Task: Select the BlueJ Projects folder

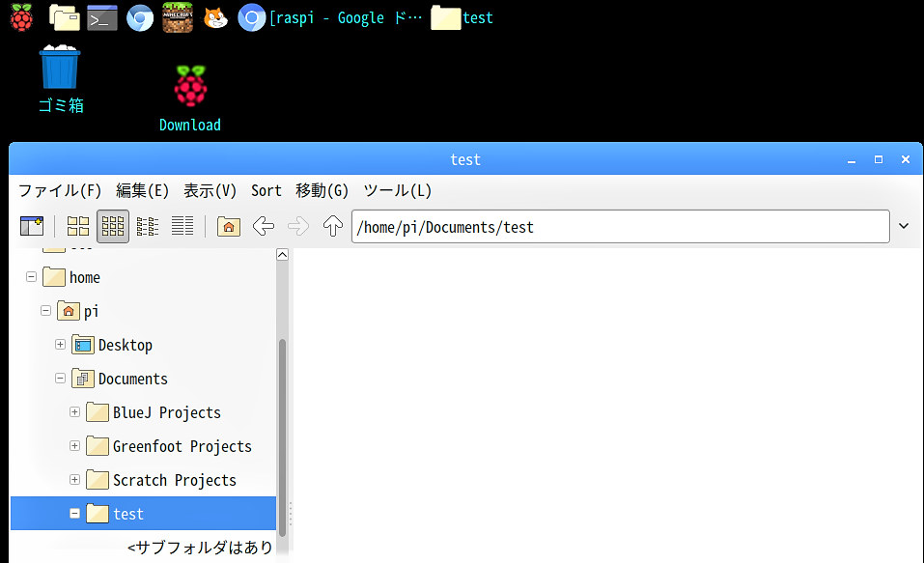Action: (x=154, y=412)
